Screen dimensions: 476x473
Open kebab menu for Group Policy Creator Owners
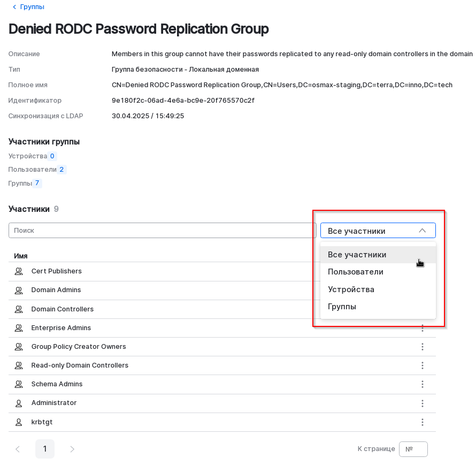(423, 347)
